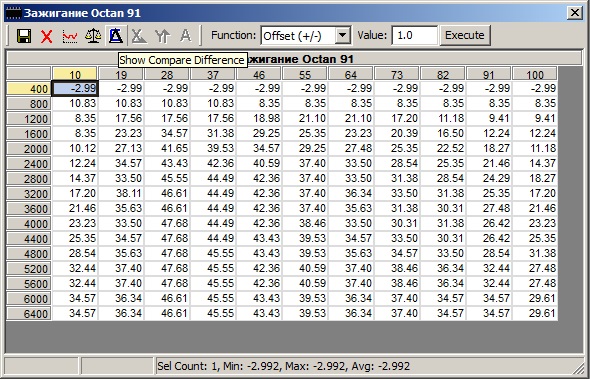Screen dimensions: 590x380
Task: Click the balance scales compare icon
Action: (x=93, y=36)
